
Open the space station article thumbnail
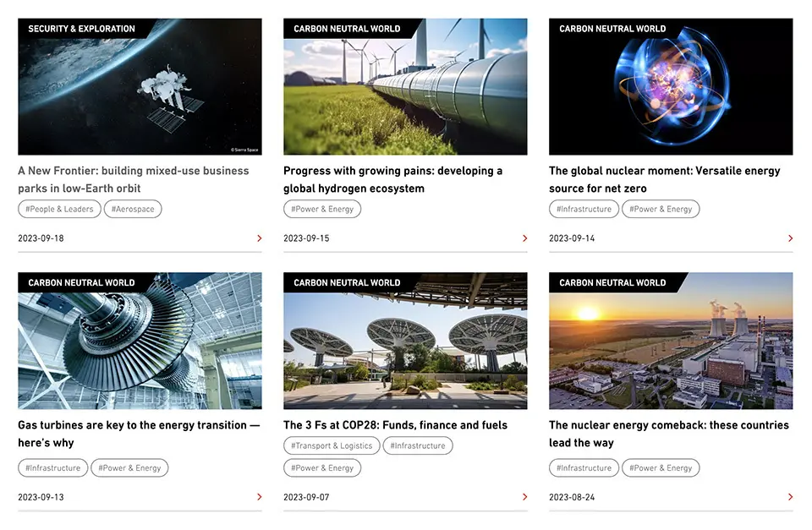(x=140, y=87)
